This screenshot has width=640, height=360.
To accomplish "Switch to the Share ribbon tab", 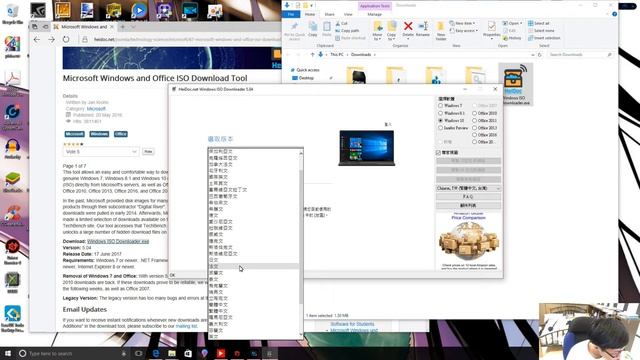I will [329, 14].
